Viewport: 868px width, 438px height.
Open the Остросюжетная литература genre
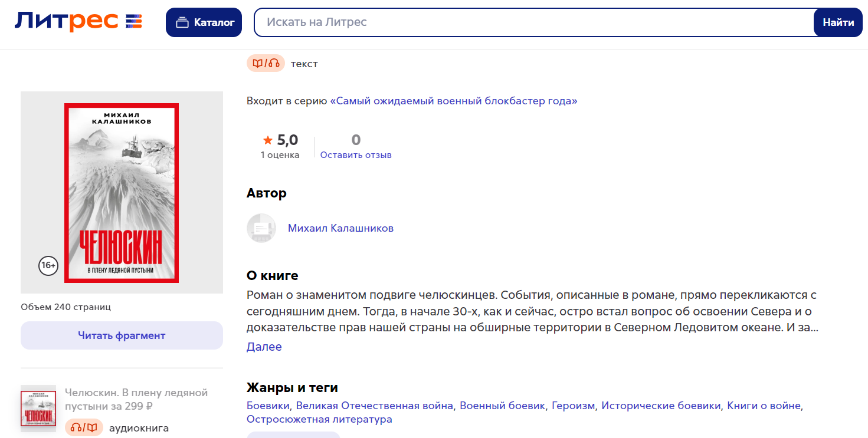click(x=319, y=419)
